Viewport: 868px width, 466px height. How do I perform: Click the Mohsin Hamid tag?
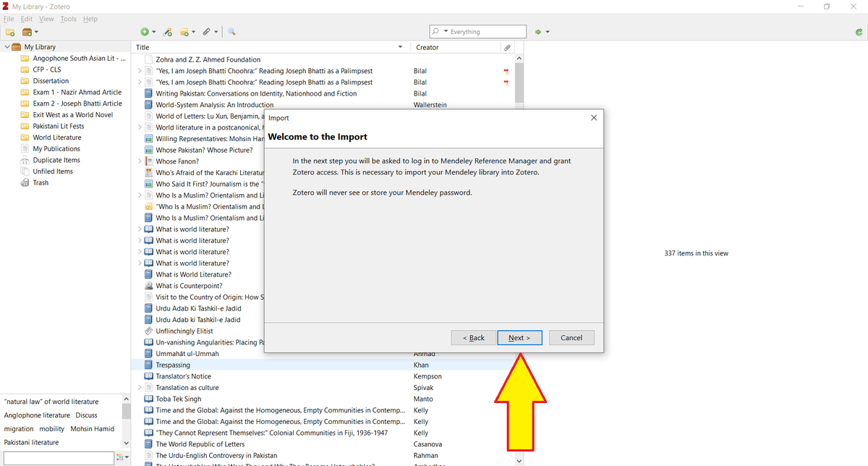[93, 428]
